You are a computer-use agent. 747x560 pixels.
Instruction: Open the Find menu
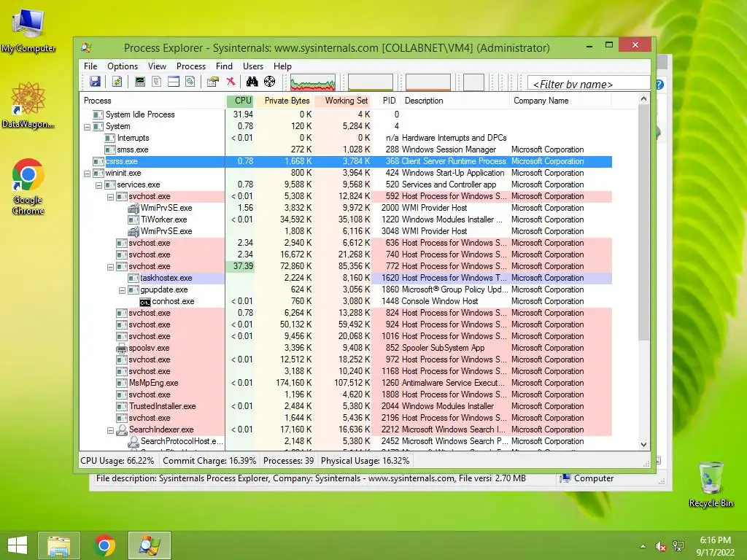click(224, 66)
